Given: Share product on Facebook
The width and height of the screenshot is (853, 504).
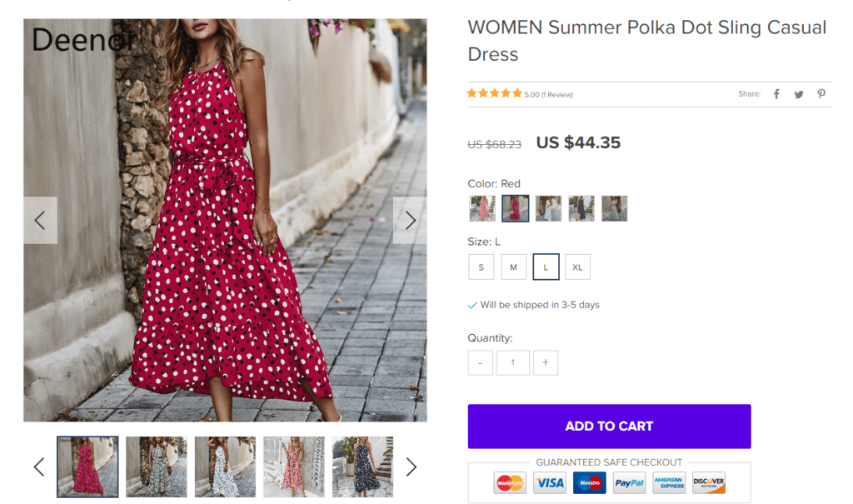Looking at the screenshot, I should click(776, 94).
